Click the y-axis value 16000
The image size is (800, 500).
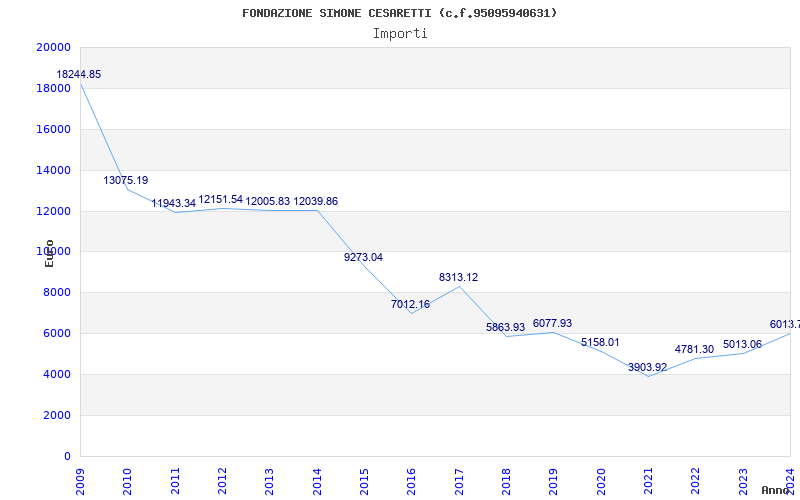(53, 129)
